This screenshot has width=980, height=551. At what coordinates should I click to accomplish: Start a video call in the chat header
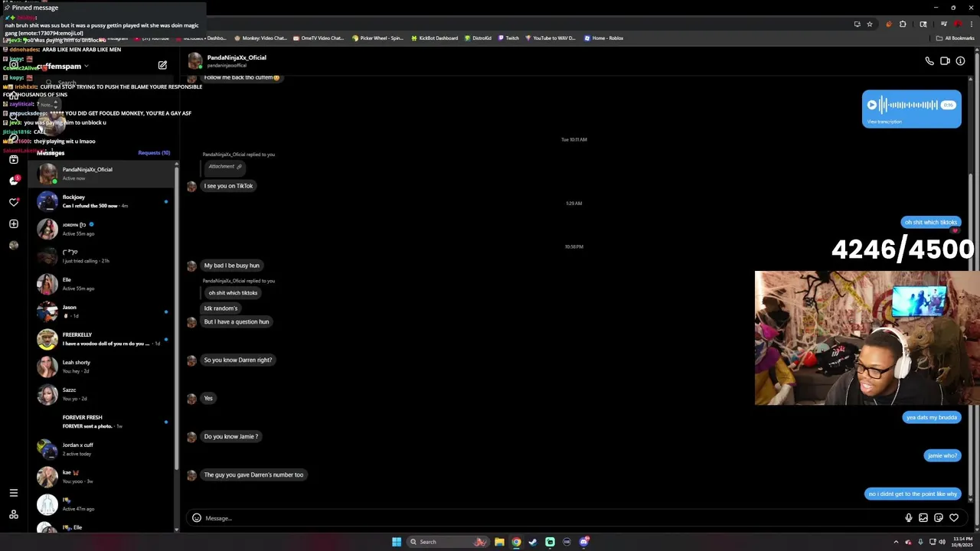tap(945, 61)
